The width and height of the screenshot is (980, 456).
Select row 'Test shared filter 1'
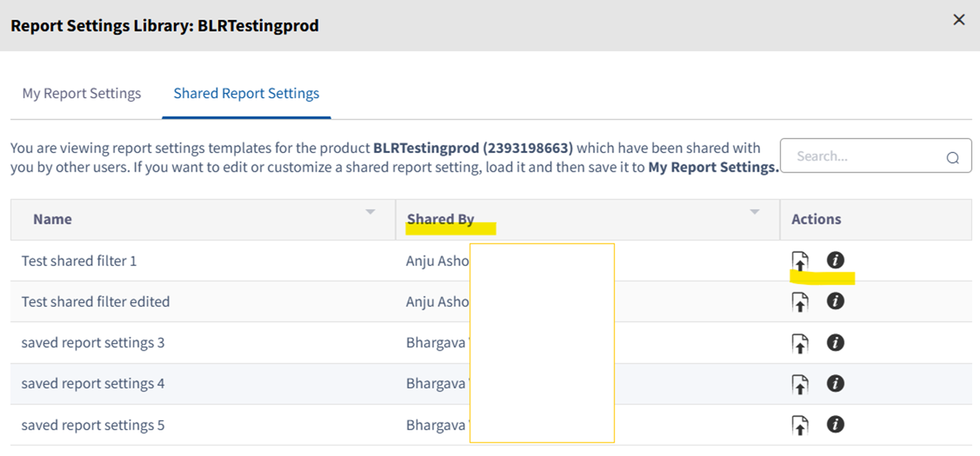[x=491, y=261]
